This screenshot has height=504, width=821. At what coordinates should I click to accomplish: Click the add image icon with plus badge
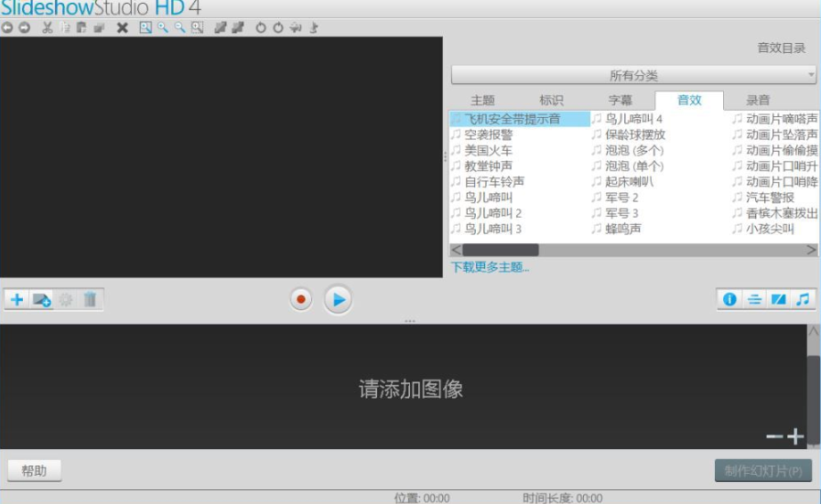[x=41, y=300]
